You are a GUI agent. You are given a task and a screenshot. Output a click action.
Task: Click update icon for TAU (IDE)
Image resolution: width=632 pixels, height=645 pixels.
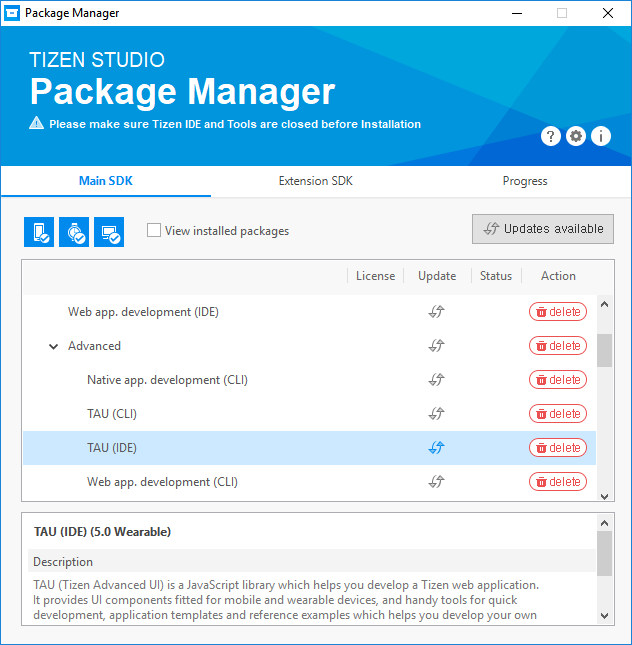436,448
